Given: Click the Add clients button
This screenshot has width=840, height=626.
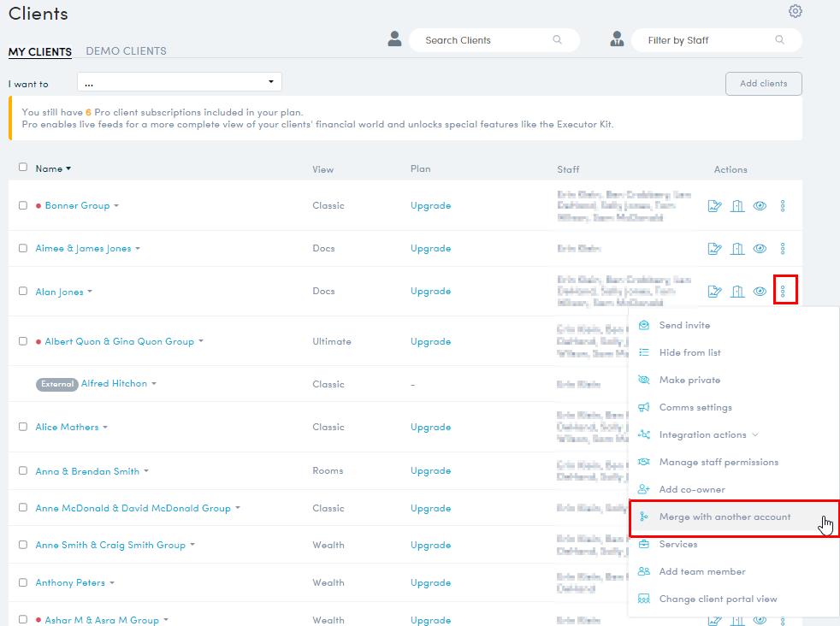Looking at the screenshot, I should coord(763,84).
